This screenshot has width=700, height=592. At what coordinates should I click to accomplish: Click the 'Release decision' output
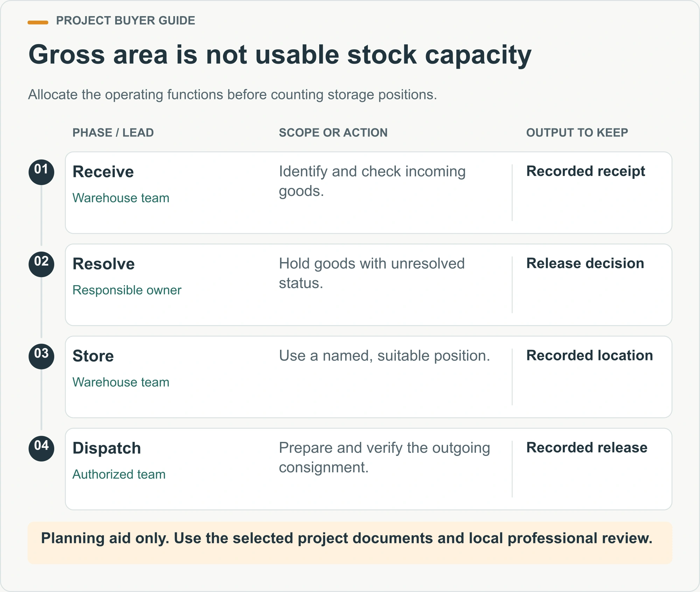585,263
